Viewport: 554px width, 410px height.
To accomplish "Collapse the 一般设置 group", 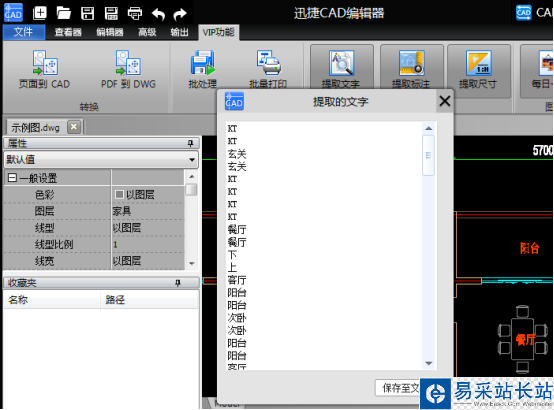I will coord(12,177).
